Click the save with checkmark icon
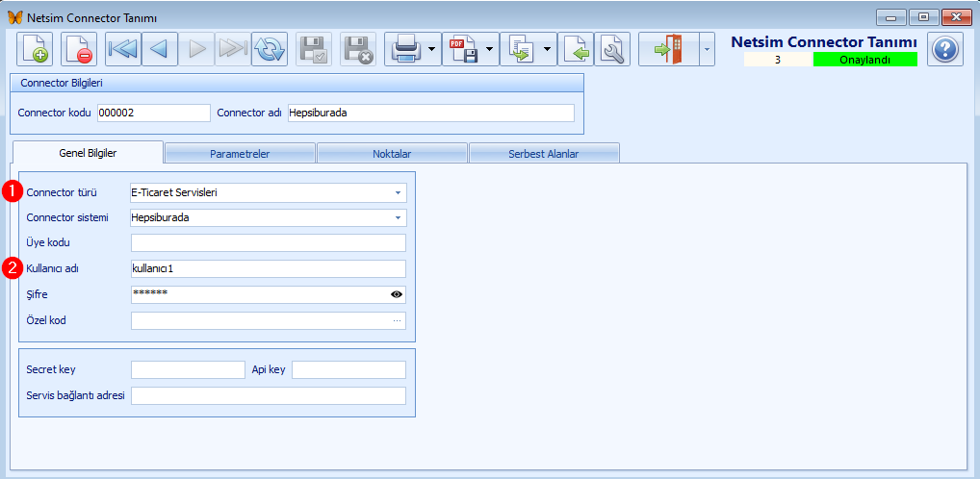The image size is (980, 479). [x=313, y=49]
